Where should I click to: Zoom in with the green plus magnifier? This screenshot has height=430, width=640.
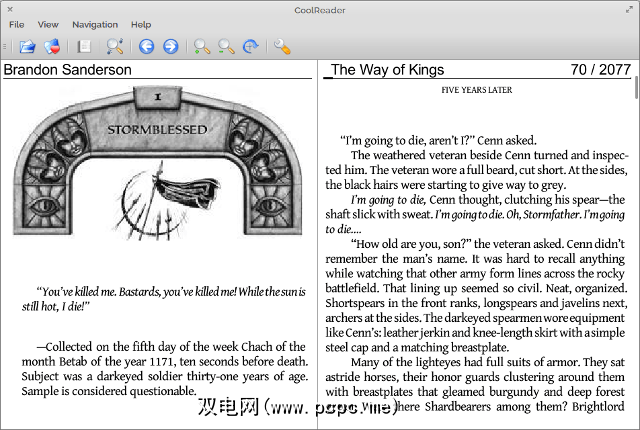[x=202, y=47]
